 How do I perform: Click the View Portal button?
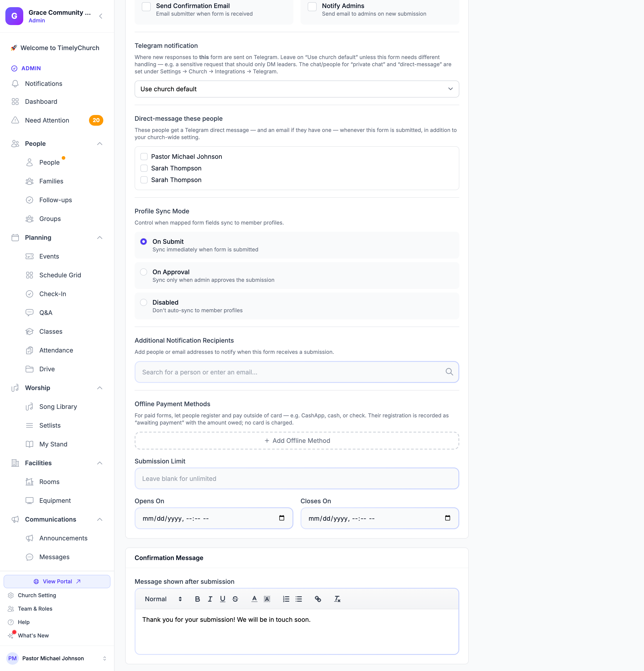click(57, 581)
